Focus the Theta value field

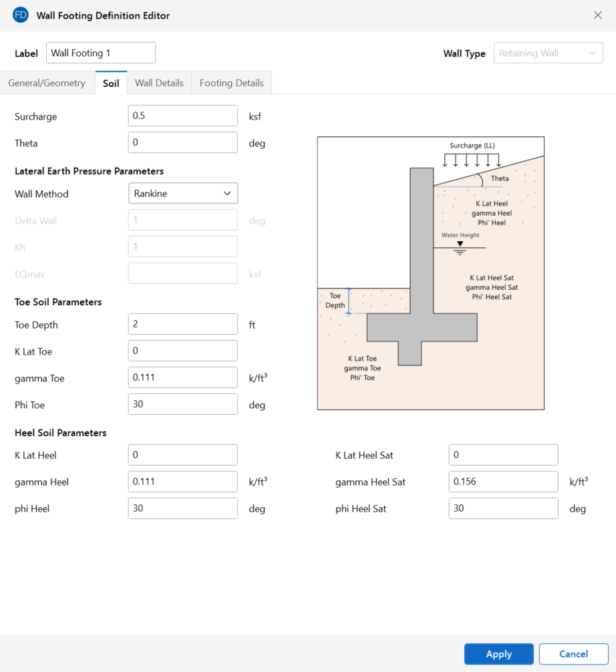[182, 143]
